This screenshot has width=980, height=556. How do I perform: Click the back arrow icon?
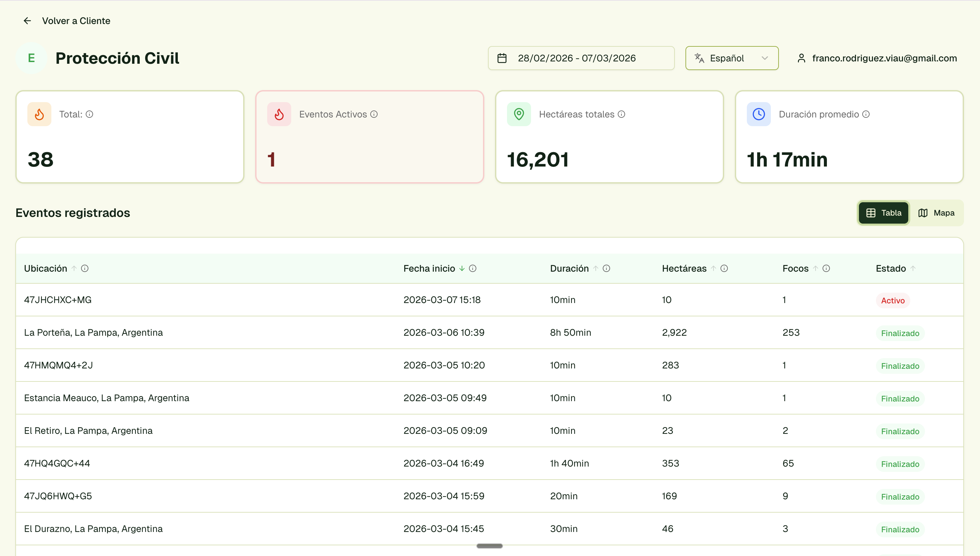[x=27, y=21]
